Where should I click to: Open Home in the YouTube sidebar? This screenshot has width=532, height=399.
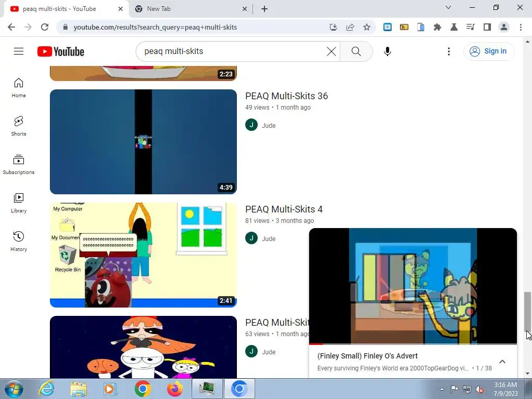pos(19,88)
